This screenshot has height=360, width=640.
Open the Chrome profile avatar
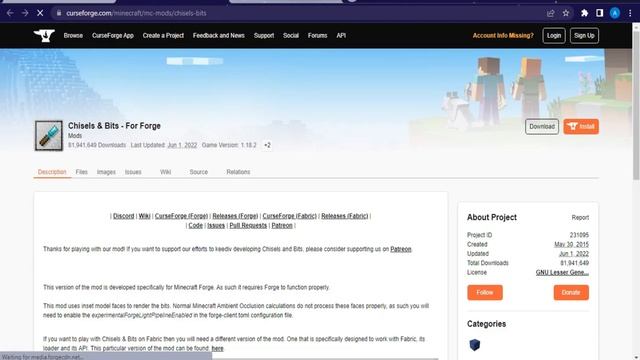(615, 13)
